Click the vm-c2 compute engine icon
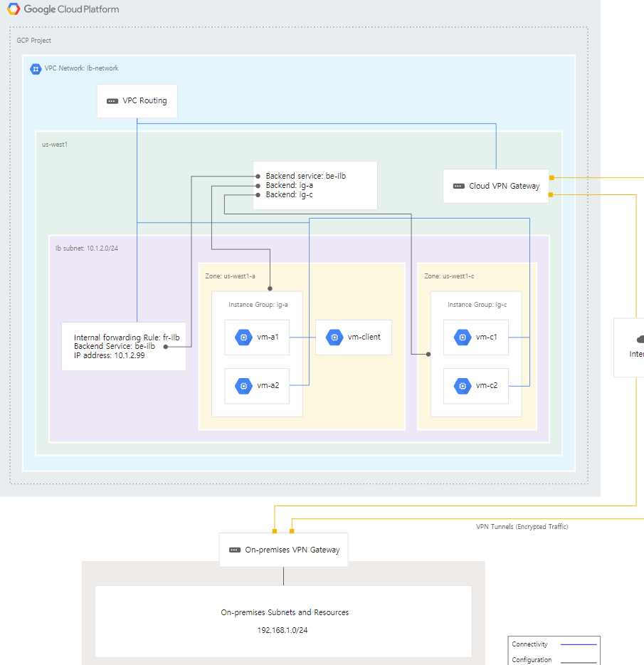The width and height of the screenshot is (644, 665). [462, 386]
